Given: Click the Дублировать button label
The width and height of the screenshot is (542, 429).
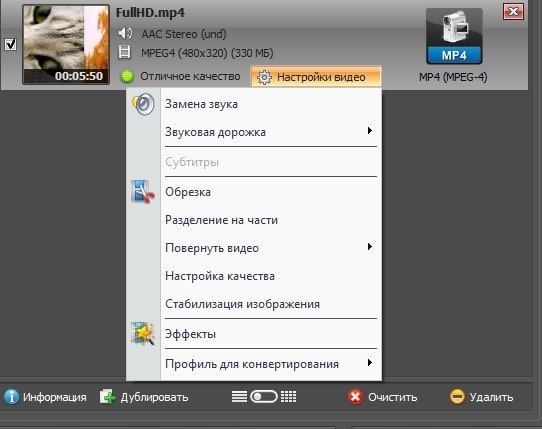Looking at the screenshot, I should [x=154, y=397].
